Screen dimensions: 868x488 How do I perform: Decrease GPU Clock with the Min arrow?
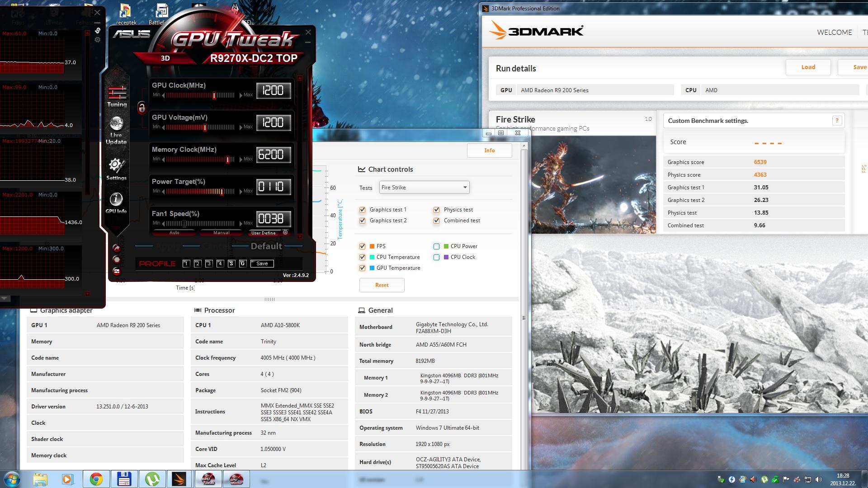point(163,95)
